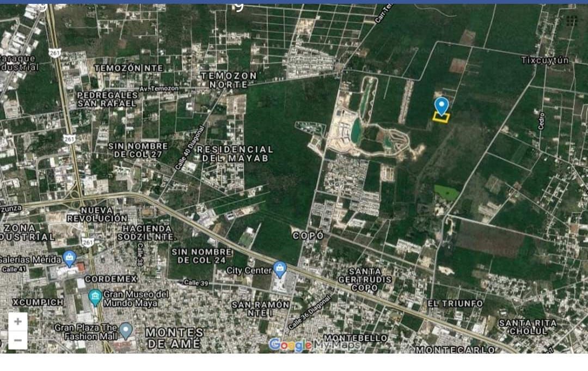Viewport: 588px width, 371px height.
Task: Click the El Triunfo label
Action: pos(455,303)
